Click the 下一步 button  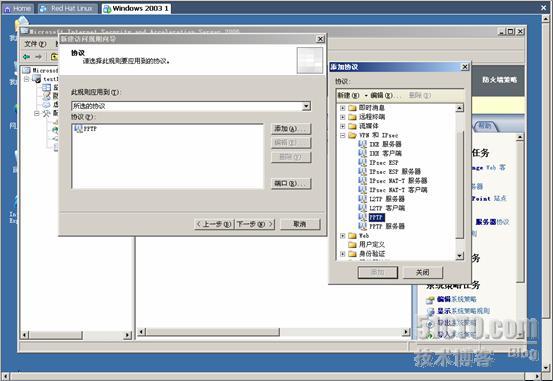click(255, 224)
